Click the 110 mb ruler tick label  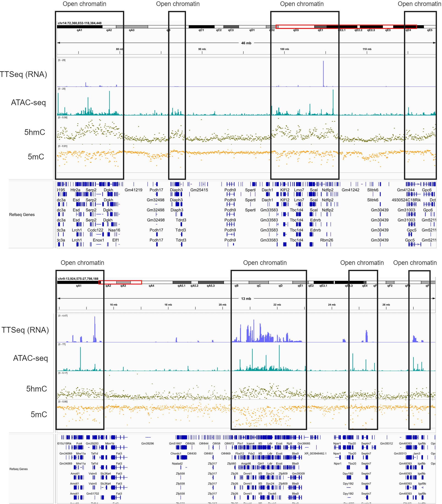367,49
